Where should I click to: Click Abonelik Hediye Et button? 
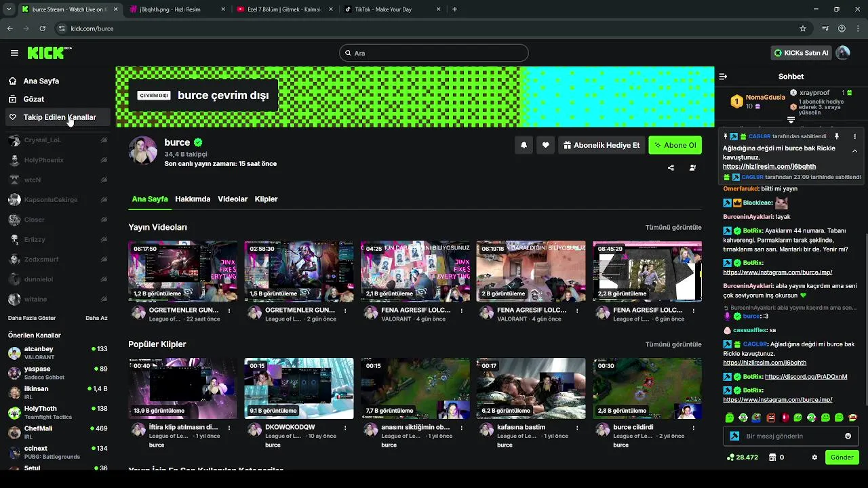coord(601,145)
